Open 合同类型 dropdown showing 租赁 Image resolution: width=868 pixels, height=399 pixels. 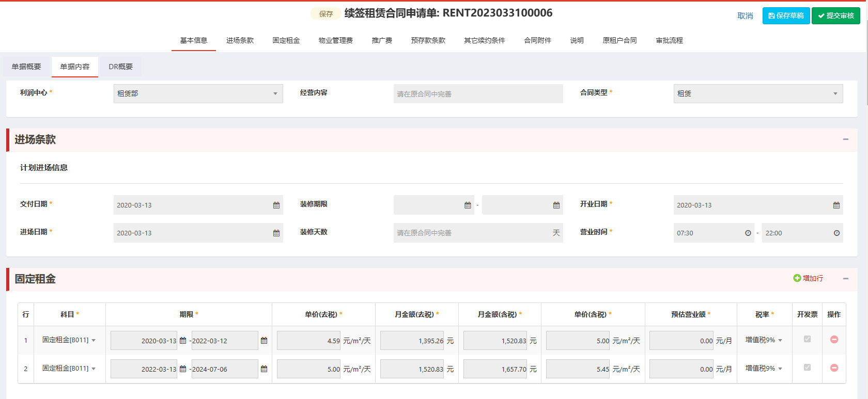tap(758, 93)
